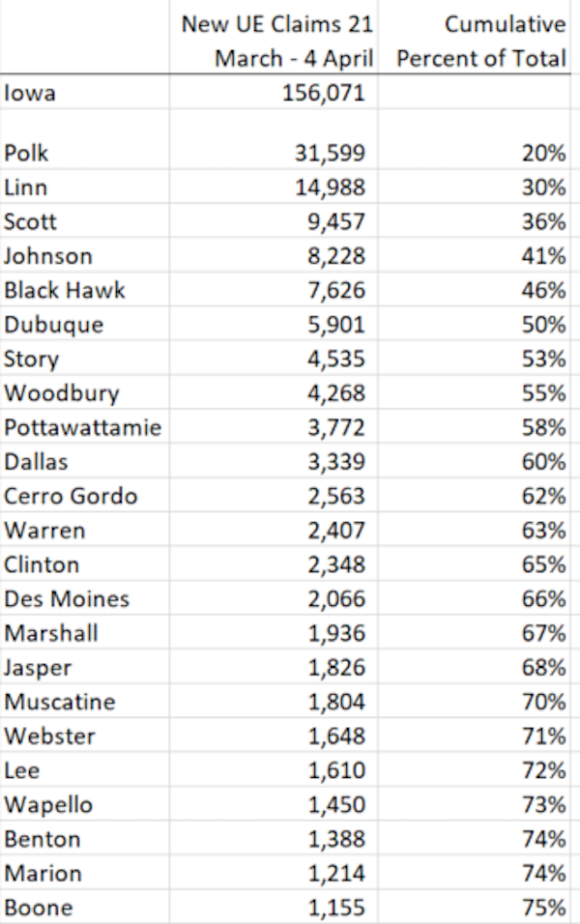The width and height of the screenshot is (580, 924).
Task: Click Cerro Gordo claims value 2,563
Action: (x=274, y=496)
